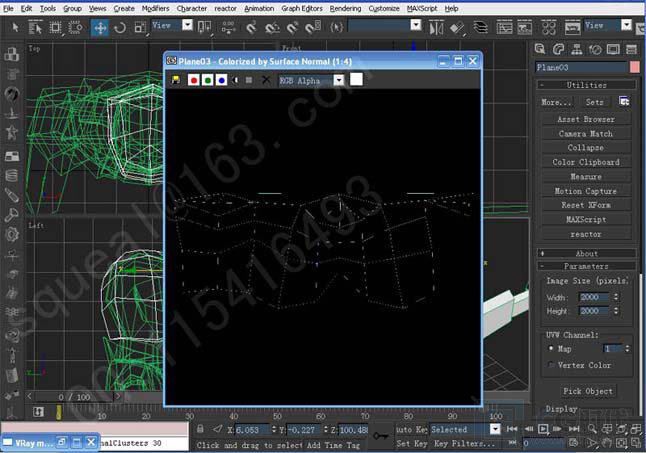This screenshot has height=453, width=646.
Task: Select the Map UVW channel radio button
Action: (x=551, y=349)
